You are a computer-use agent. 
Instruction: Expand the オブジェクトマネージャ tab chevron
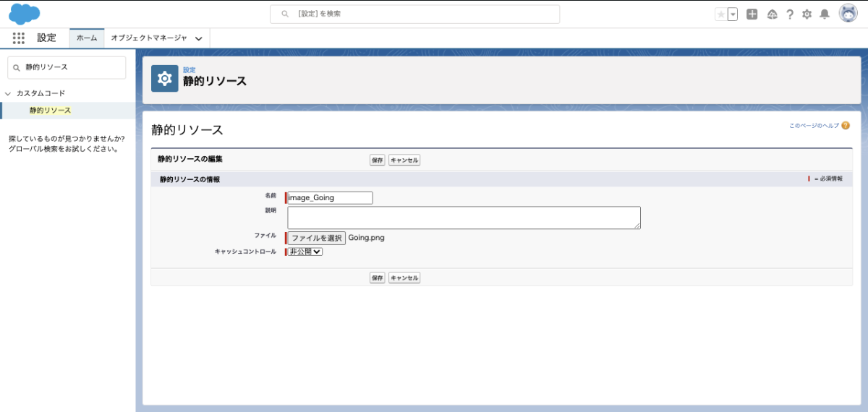tap(199, 38)
